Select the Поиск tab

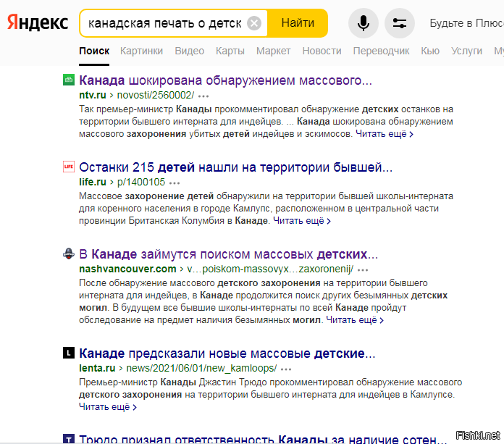94,51
